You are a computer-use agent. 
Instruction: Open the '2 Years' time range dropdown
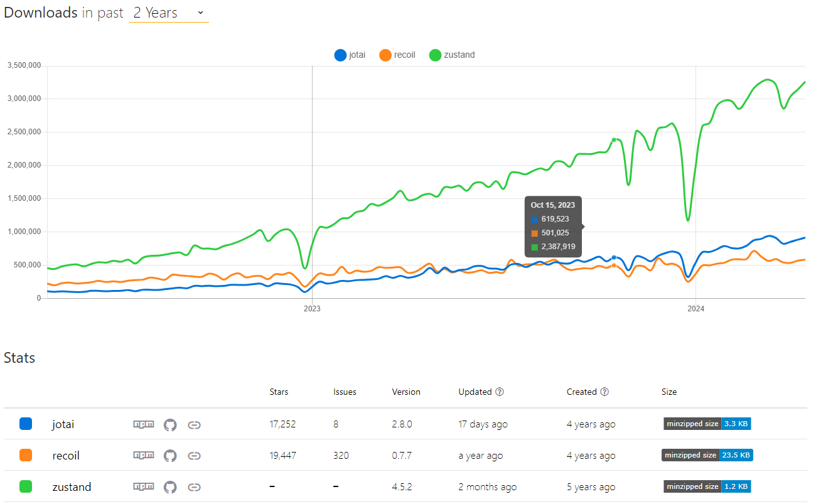(x=169, y=13)
